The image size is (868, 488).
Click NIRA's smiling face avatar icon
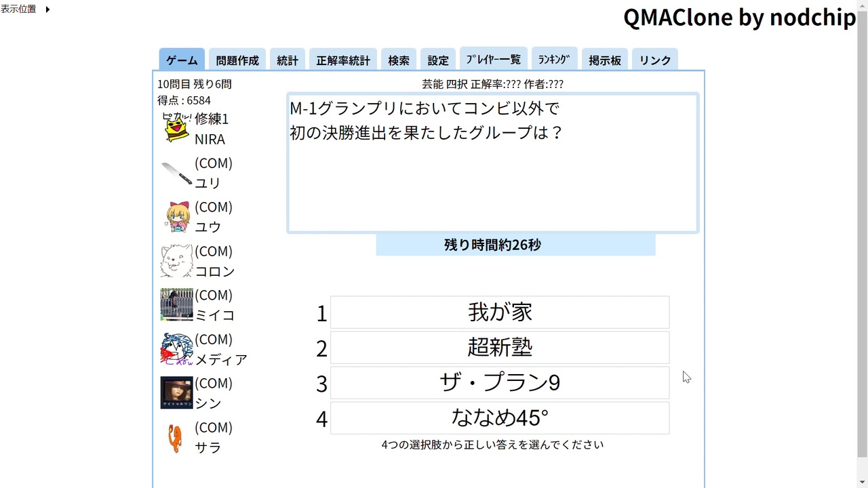tap(176, 127)
